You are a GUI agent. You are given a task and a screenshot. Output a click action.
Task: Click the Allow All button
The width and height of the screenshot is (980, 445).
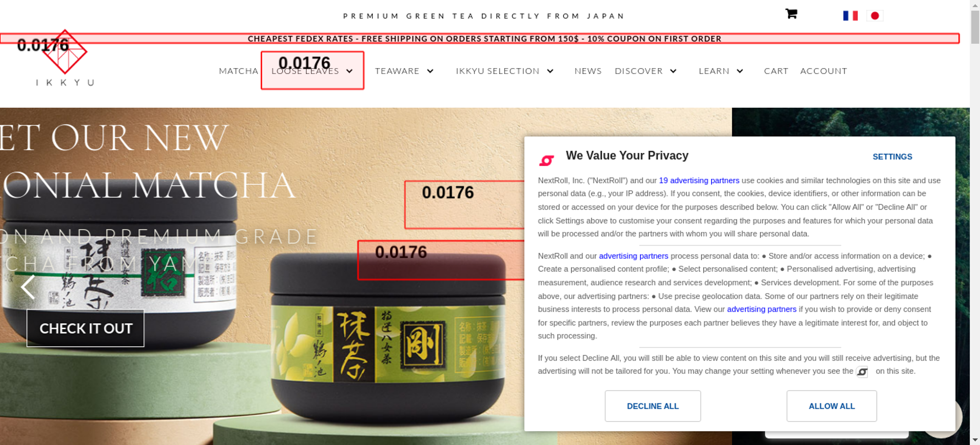tap(832, 406)
